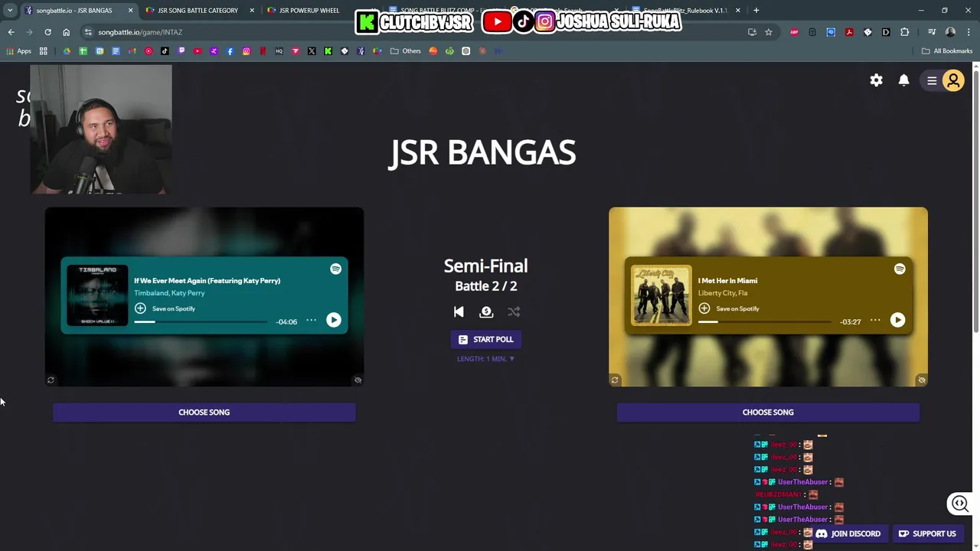
Task: Open songbattle settings gear
Action: tap(876, 80)
